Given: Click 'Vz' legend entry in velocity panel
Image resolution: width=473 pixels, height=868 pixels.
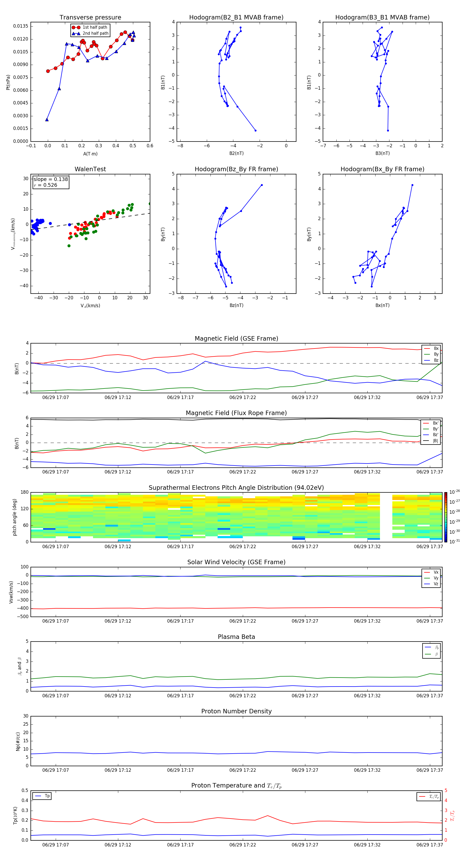Looking at the screenshot, I should click(x=431, y=584).
